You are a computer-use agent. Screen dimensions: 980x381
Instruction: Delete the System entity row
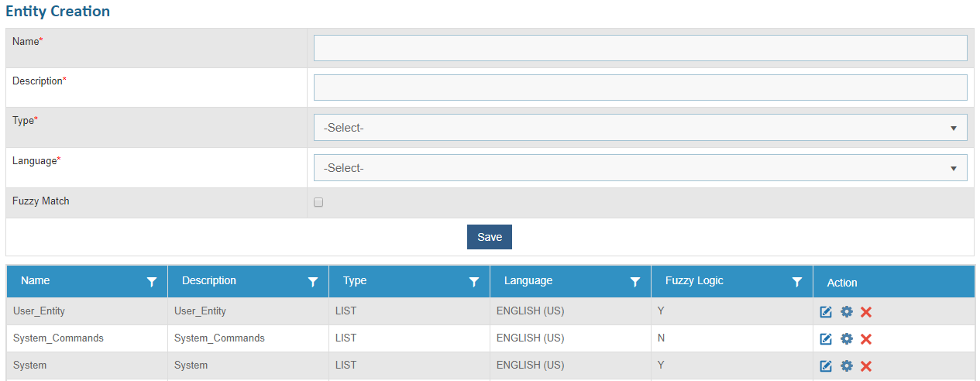coord(866,366)
